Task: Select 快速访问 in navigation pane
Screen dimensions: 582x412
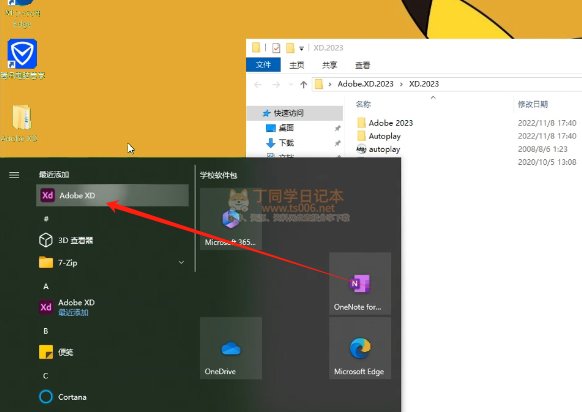Action: click(295, 113)
